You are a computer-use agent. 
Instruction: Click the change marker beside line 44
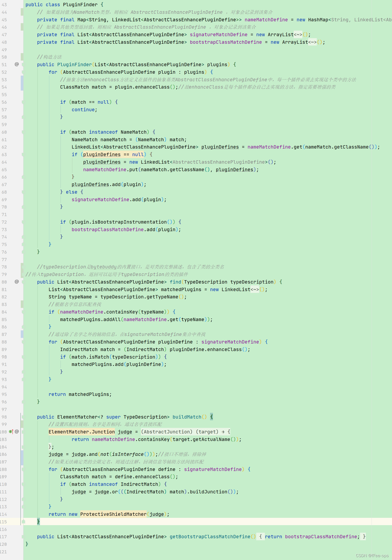coord(22,12)
